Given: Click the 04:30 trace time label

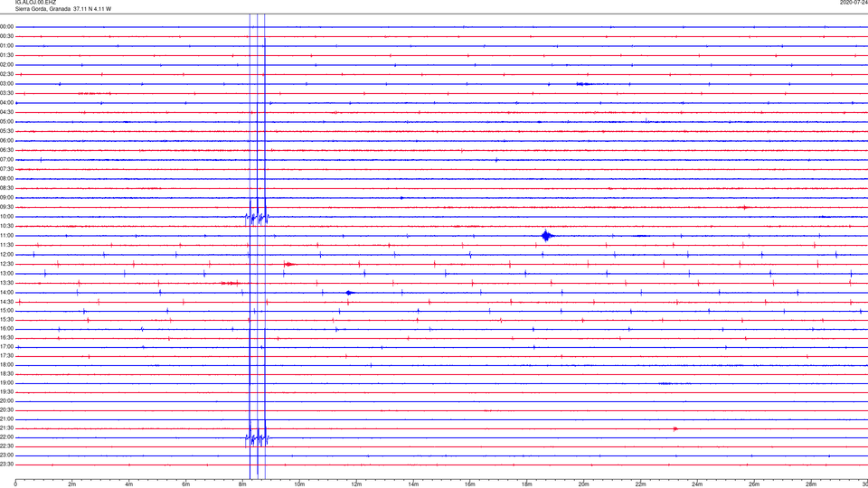Looking at the screenshot, I should pyautogui.click(x=7, y=112).
